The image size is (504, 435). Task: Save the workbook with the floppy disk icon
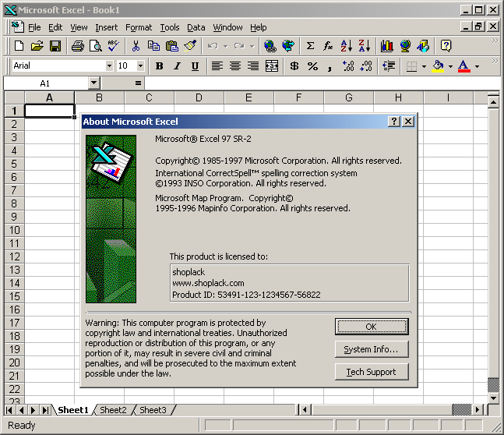click(x=55, y=46)
